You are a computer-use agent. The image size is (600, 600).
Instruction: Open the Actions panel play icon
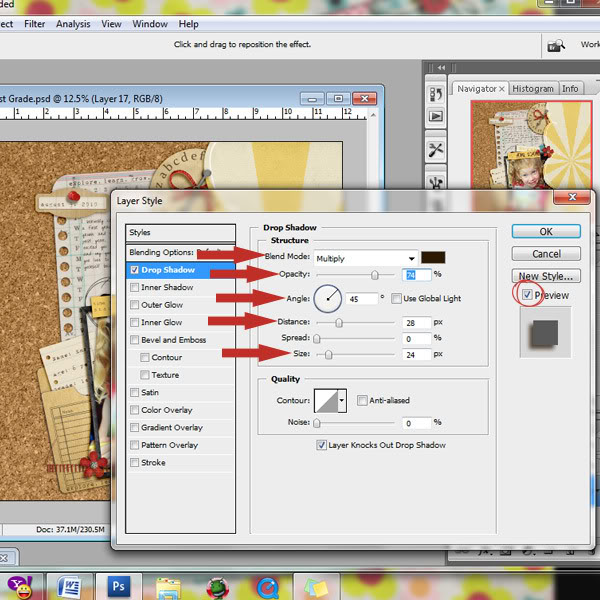pos(436,116)
